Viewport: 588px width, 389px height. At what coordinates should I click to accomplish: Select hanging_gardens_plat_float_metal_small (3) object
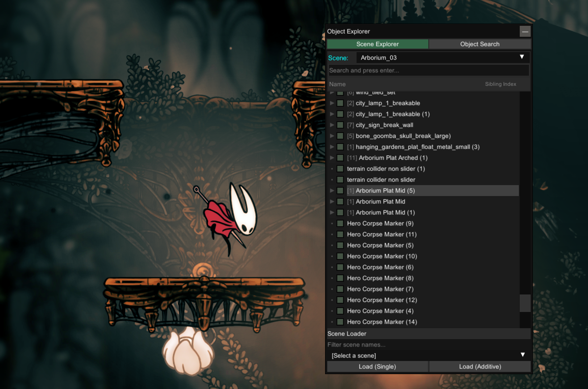pos(417,147)
